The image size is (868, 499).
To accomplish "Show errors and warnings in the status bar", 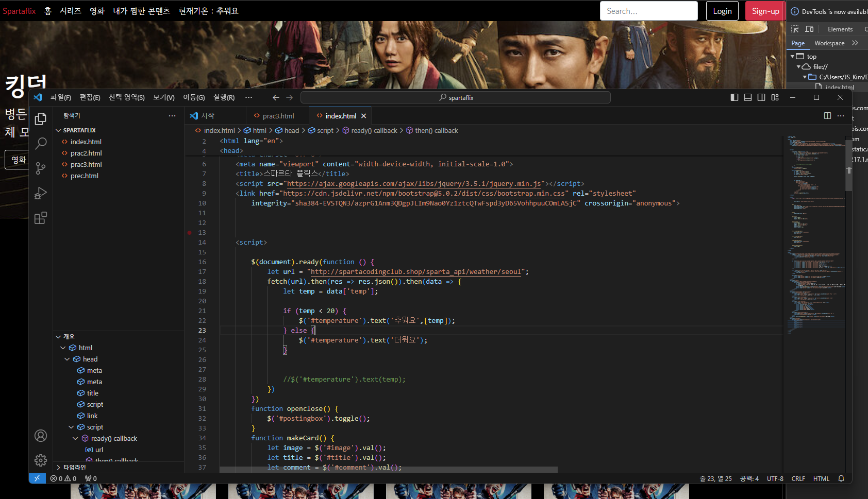I will click(x=63, y=478).
